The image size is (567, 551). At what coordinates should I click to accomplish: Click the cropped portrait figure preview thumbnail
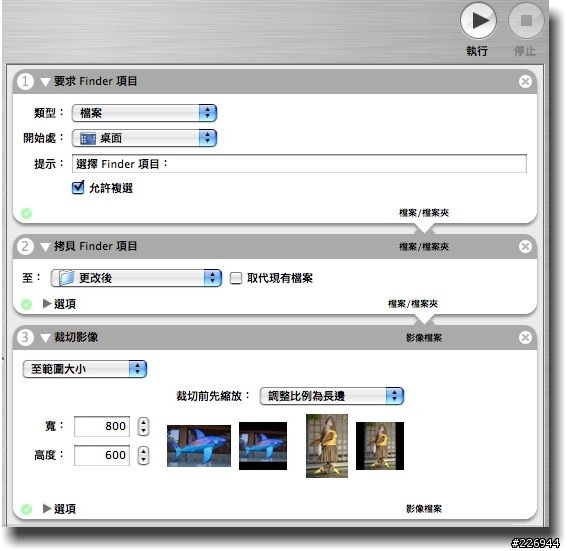(380, 446)
